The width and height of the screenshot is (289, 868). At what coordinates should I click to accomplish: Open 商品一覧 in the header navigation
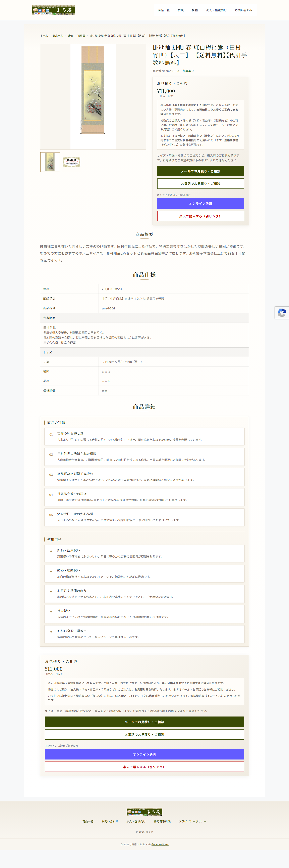tap(164, 10)
